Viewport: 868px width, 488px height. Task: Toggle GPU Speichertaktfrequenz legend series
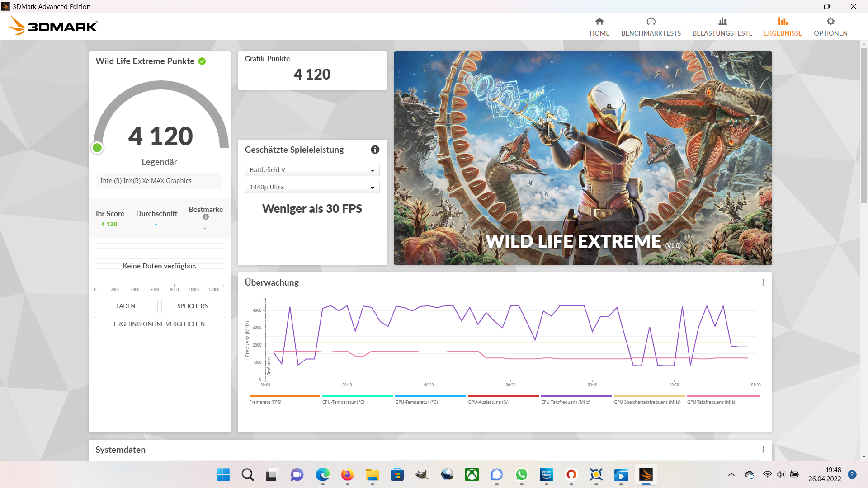point(647,402)
